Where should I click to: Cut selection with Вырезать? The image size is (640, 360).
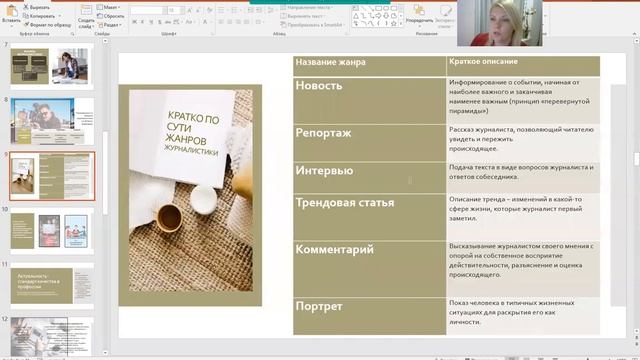click(36, 7)
